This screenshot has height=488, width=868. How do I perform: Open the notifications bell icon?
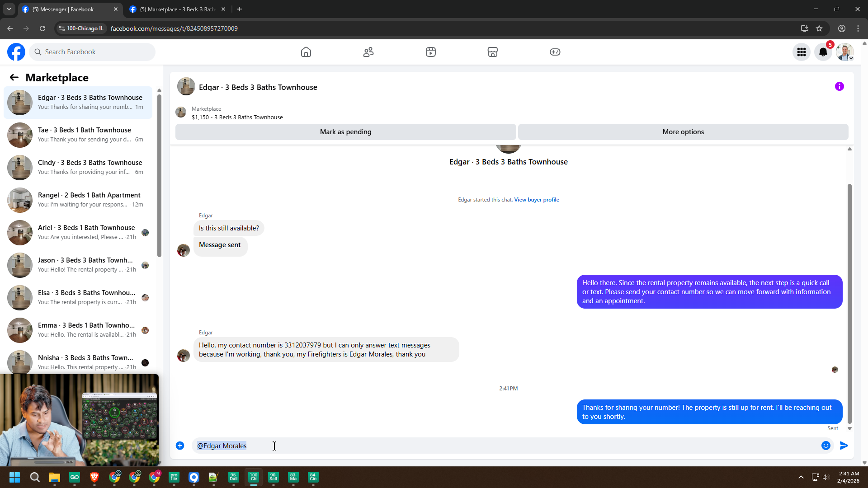(x=823, y=52)
